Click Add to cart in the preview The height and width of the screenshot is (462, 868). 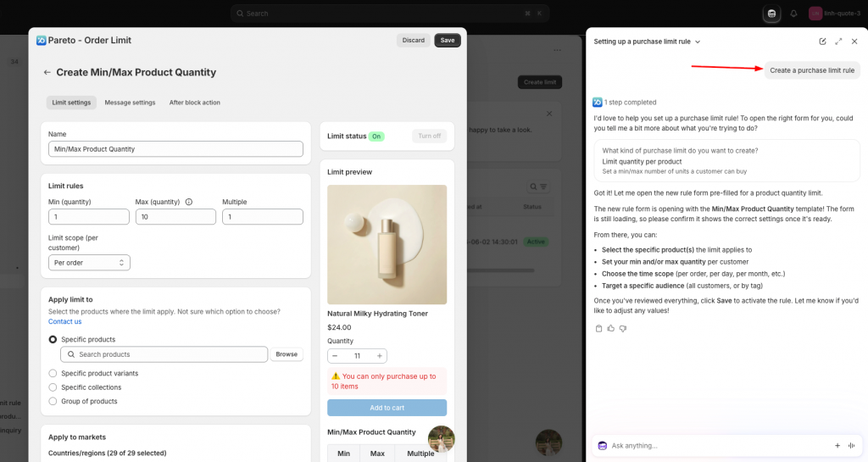[387, 408]
